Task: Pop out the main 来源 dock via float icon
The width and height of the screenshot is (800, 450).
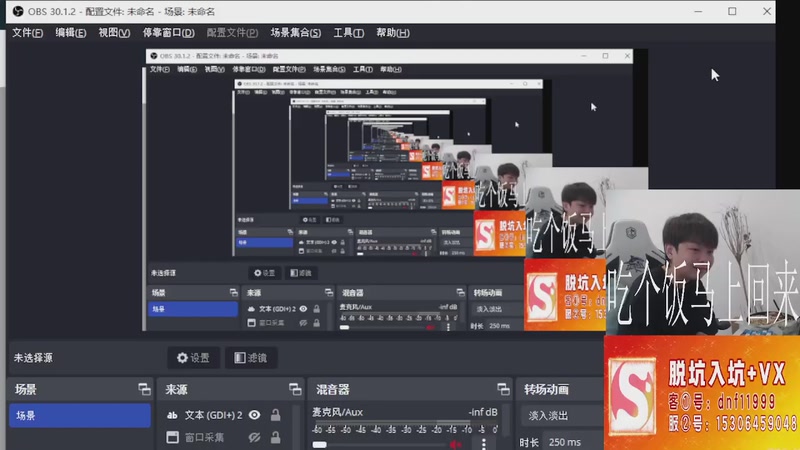Action: pyautogui.click(x=295, y=389)
